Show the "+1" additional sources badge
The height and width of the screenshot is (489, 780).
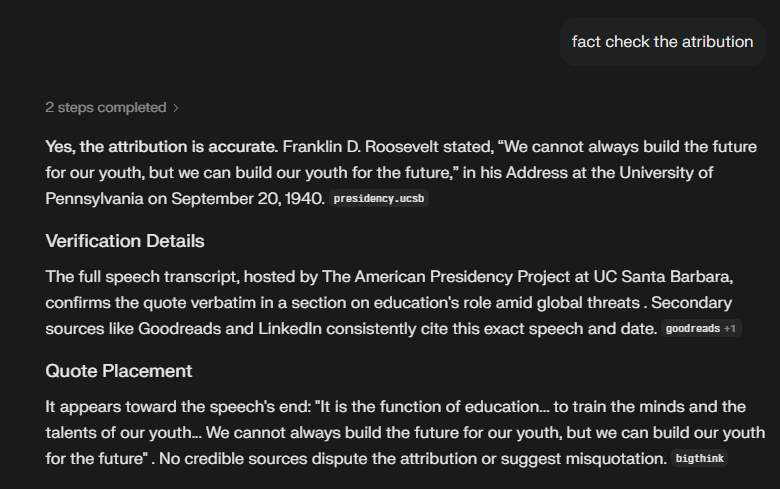pos(730,329)
